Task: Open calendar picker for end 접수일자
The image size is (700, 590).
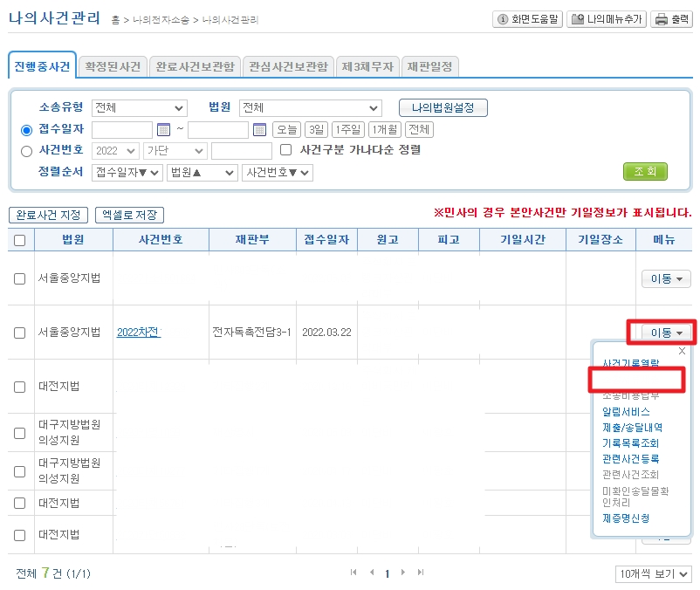Action: tap(259, 130)
